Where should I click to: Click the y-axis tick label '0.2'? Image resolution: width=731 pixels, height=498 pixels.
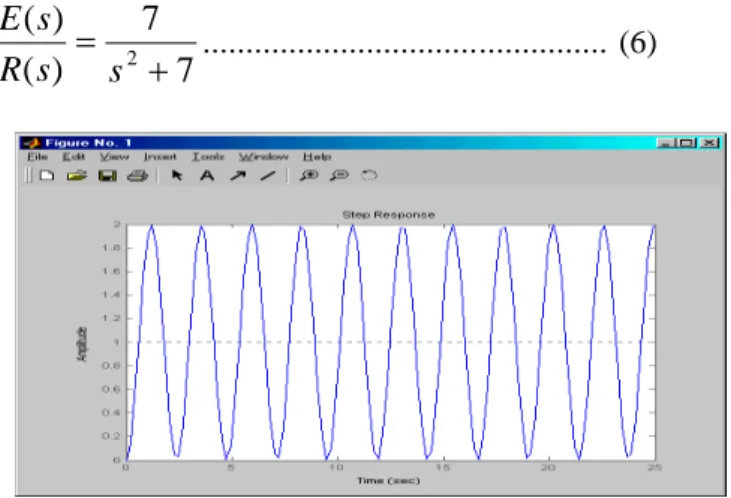(112, 436)
